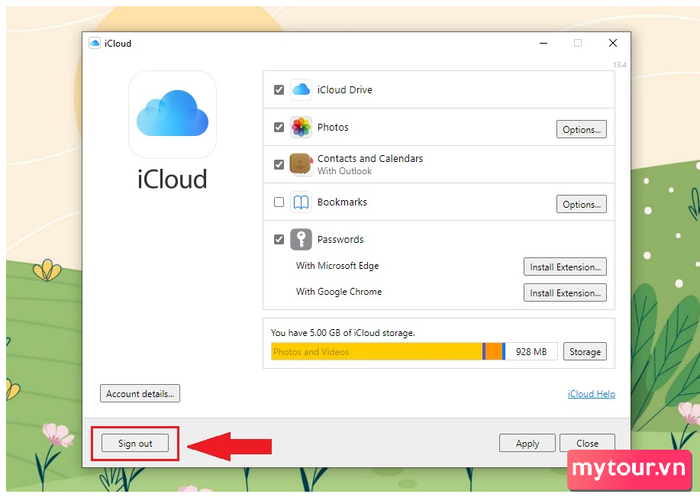
Task: Click the 'With Outlook' subtitle text
Action: (x=345, y=171)
